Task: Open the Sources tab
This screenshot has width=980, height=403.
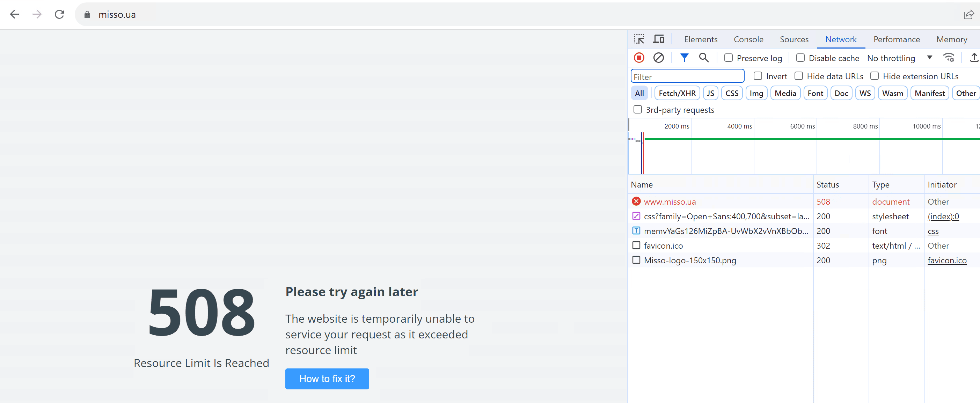Action: 794,39
